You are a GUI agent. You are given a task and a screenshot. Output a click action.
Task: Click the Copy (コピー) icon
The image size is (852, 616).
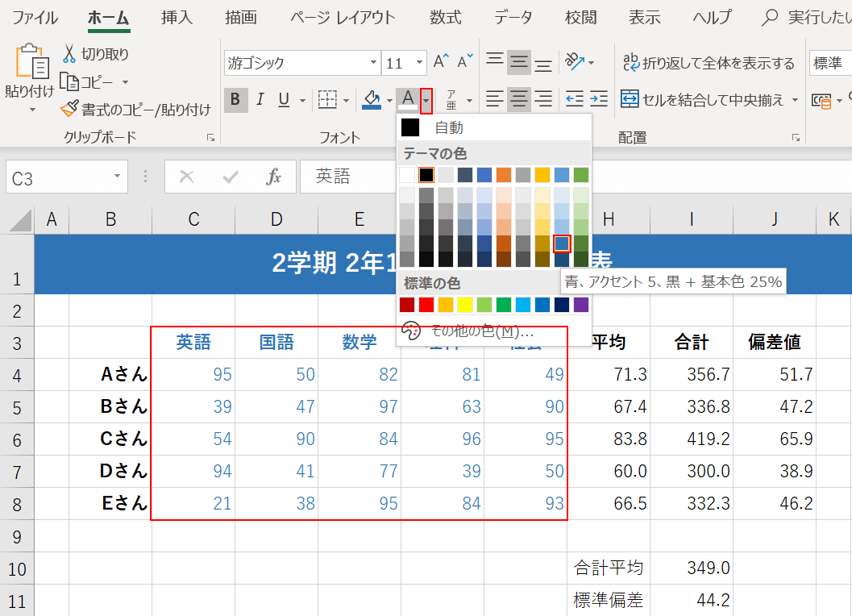(x=69, y=81)
